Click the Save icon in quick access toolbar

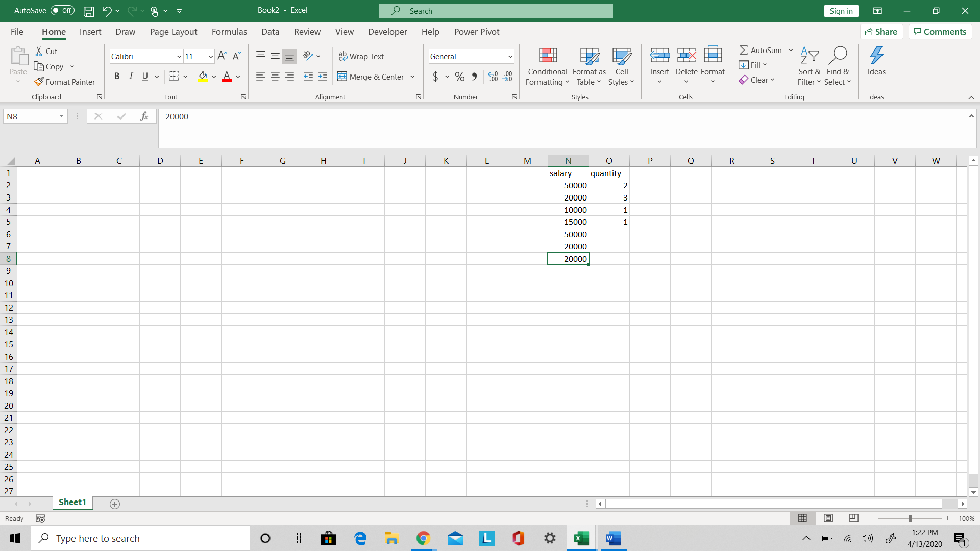tap(89, 11)
